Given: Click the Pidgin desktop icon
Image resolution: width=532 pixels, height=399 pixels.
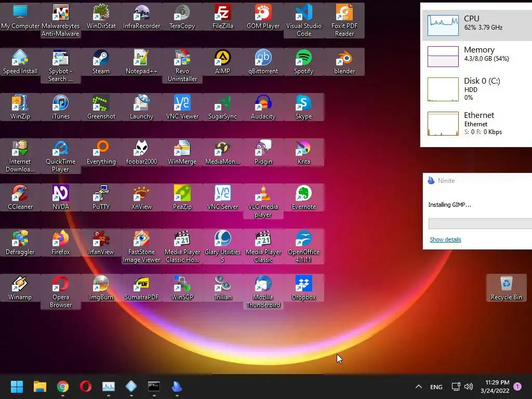Looking at the screenshot, I should pyautogui.click(x=263, y=152).
